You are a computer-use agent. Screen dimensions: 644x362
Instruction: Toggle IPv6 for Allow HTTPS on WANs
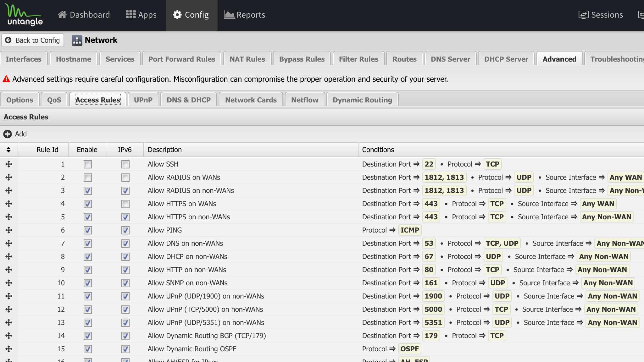125,204
